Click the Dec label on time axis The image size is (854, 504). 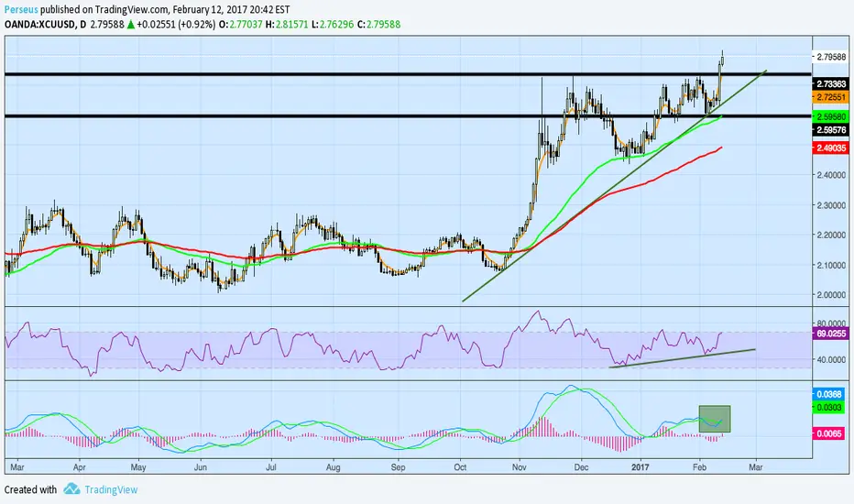(x=581, y=467)
